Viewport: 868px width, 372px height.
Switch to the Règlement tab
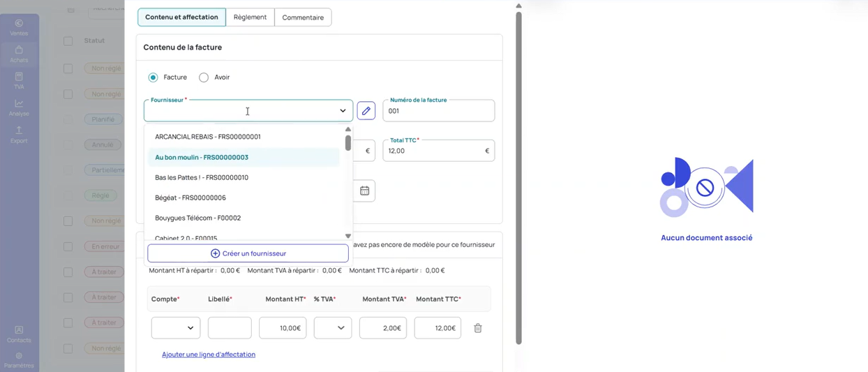coord(250,17)
